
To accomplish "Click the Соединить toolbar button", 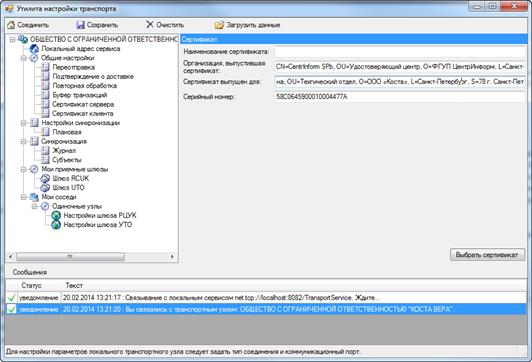I will (28, 25).
